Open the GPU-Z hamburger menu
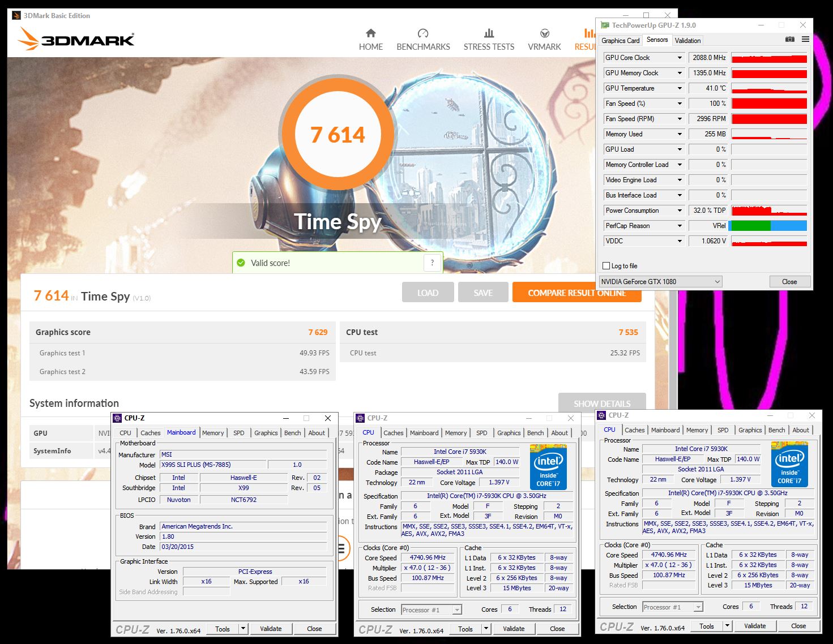 805,40
